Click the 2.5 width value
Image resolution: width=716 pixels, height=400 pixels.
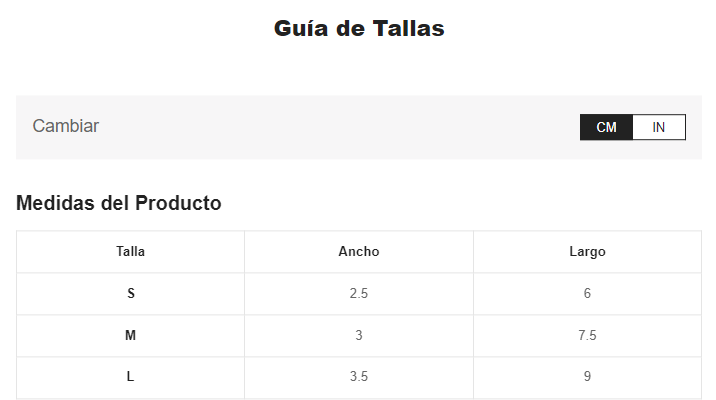coord(359,294)
